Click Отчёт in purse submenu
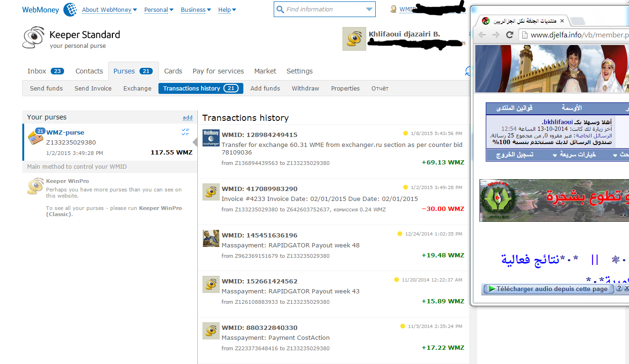Viewport: 629px width, 364px height. click(x=380, y=88)
